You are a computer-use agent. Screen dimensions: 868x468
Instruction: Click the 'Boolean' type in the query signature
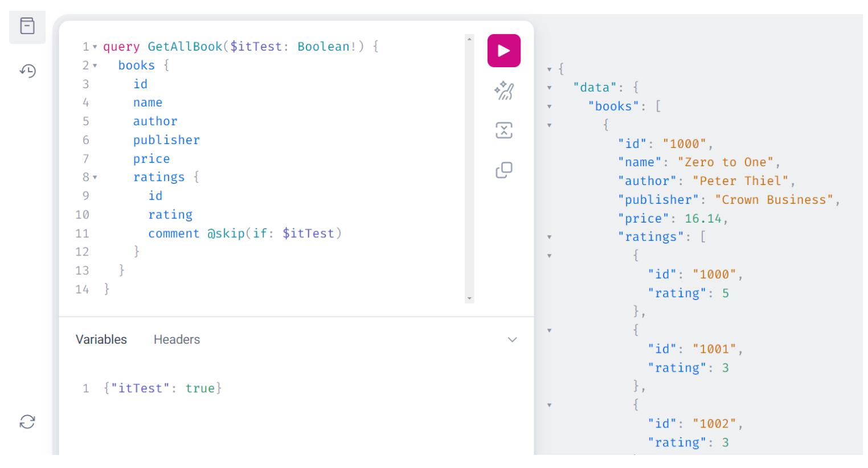tap(324, 47)
